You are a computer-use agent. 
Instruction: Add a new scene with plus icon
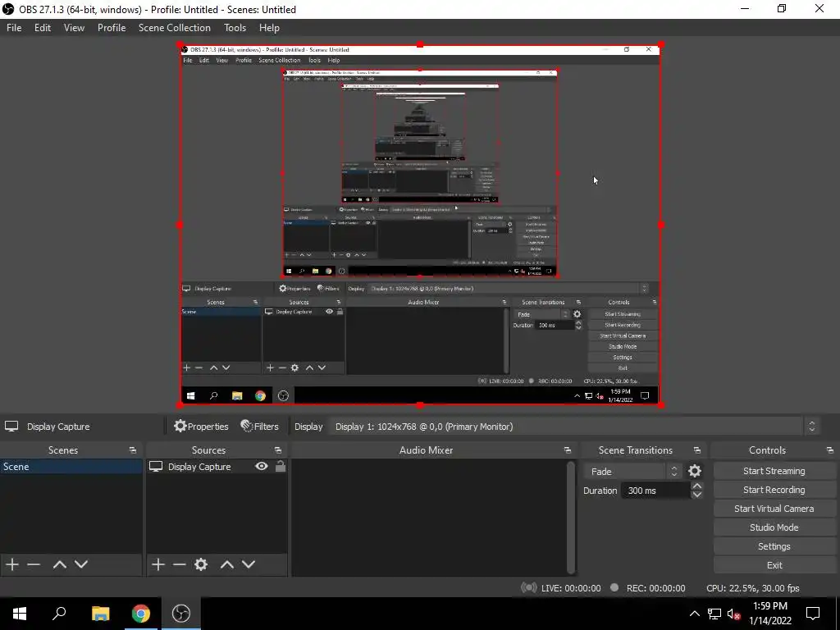(12, 564)
